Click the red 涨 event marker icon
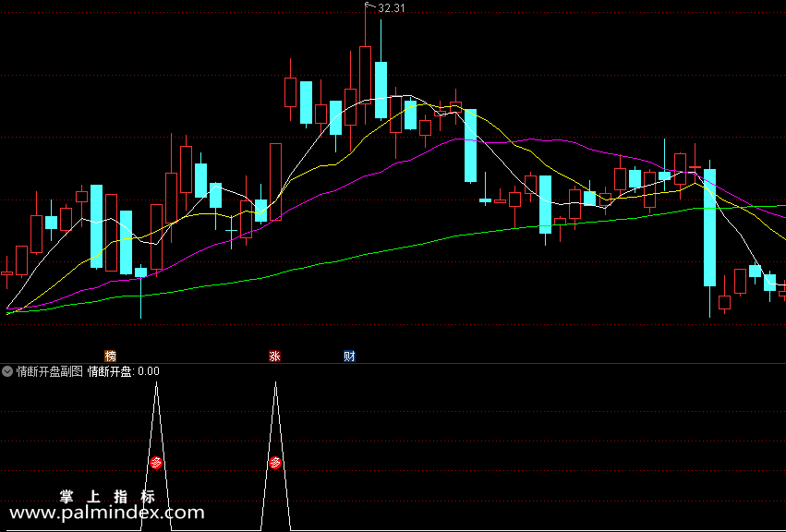 (x=274, y=357)
